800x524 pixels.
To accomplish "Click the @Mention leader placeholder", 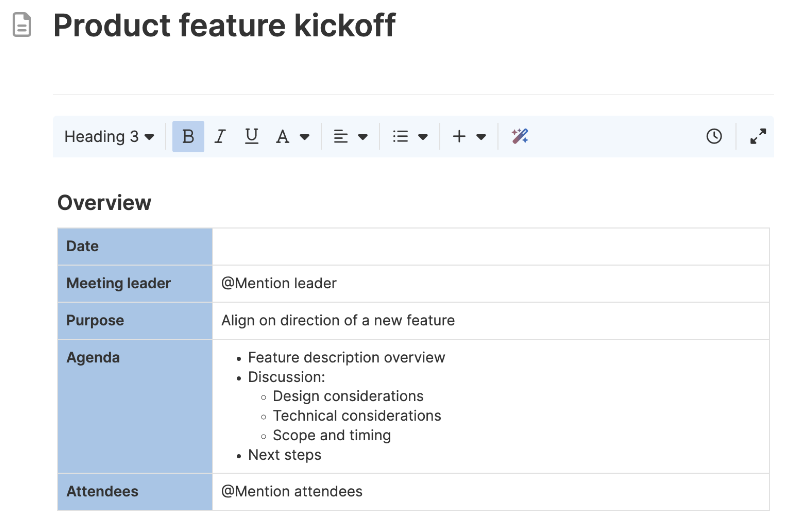I will pos(279,283).
